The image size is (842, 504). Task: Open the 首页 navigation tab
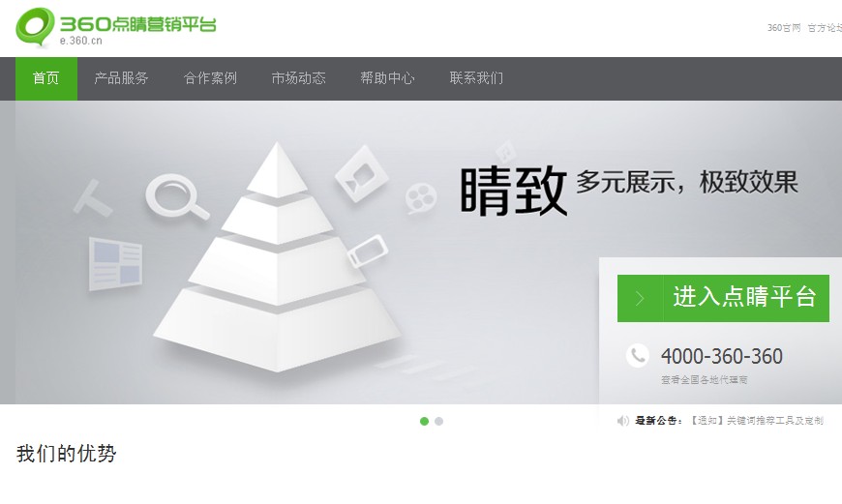click(x=46, y=78)
